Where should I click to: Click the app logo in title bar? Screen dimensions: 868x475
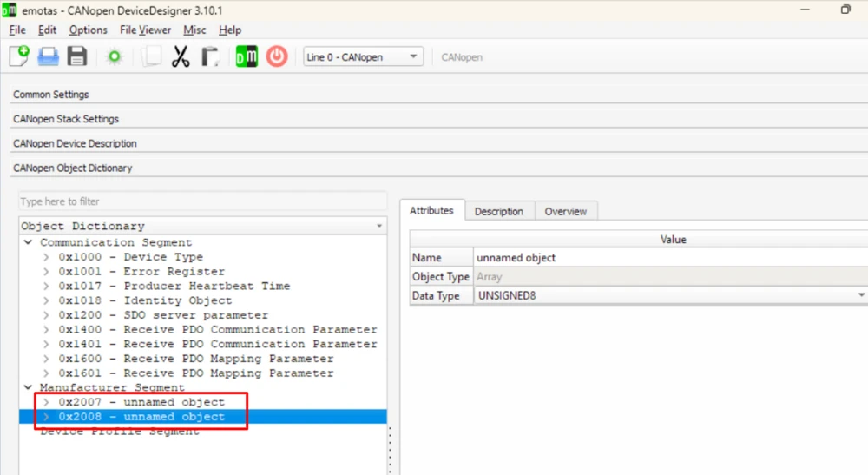point(9,10)
